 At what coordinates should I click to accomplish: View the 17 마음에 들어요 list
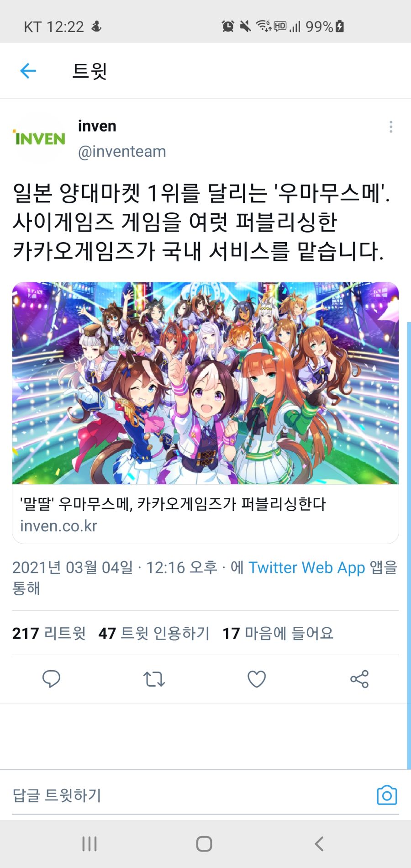[278, 633]
